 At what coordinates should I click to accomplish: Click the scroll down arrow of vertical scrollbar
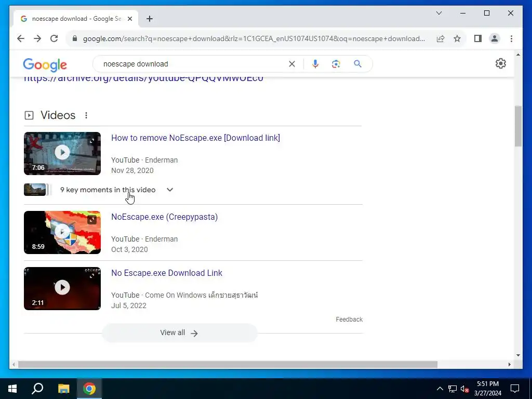(518, 355)
